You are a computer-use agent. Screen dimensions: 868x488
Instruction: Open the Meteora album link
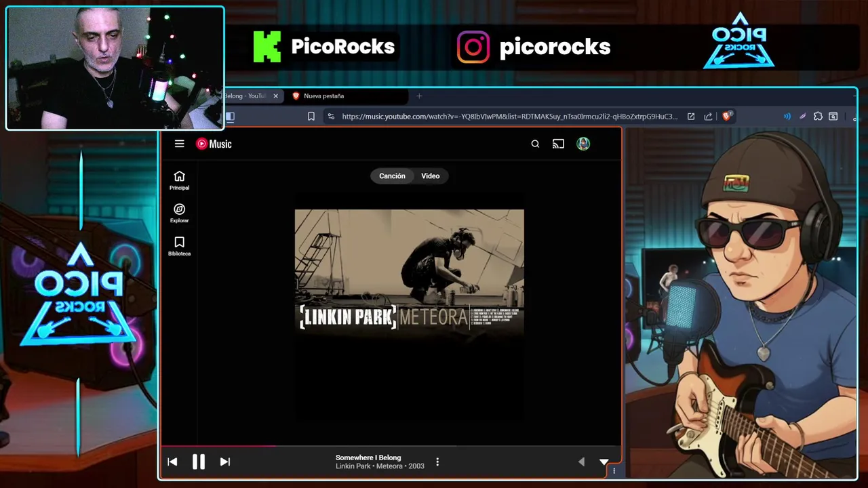coord(390,466)
